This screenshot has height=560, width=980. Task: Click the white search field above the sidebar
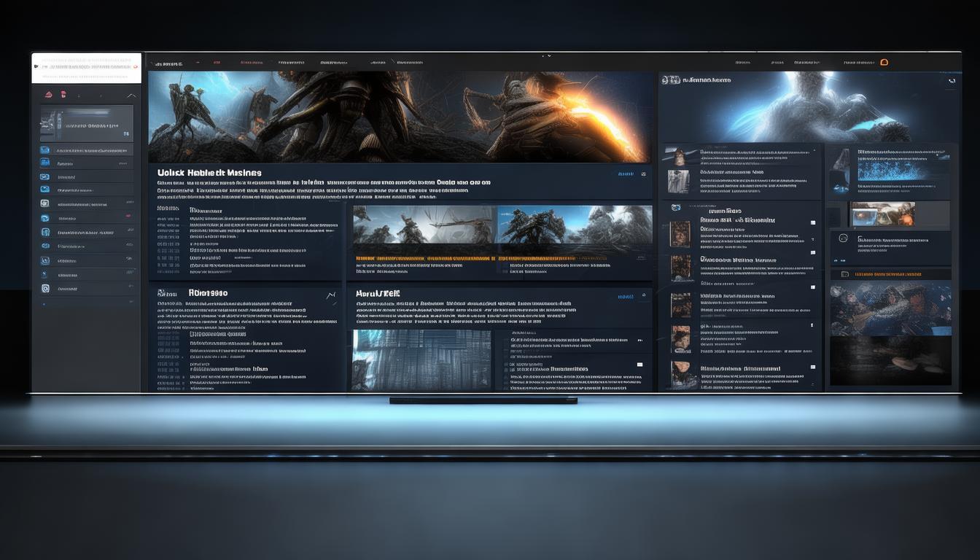[x=86, y=67]
